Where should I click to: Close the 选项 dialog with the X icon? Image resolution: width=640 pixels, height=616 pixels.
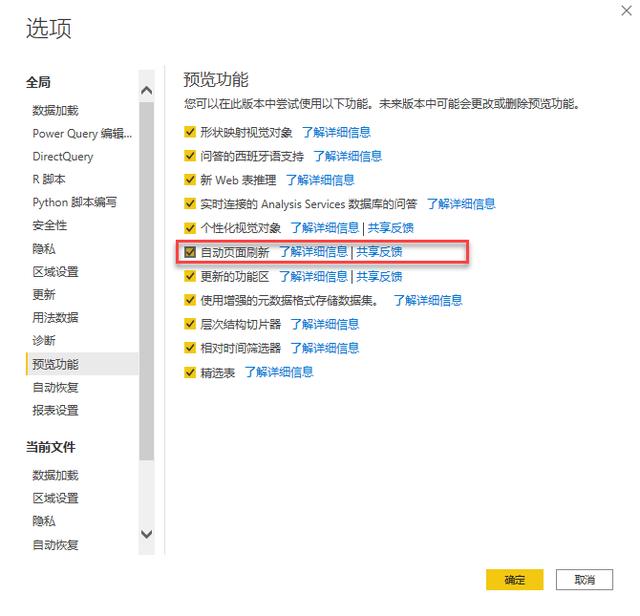(626, 11)
